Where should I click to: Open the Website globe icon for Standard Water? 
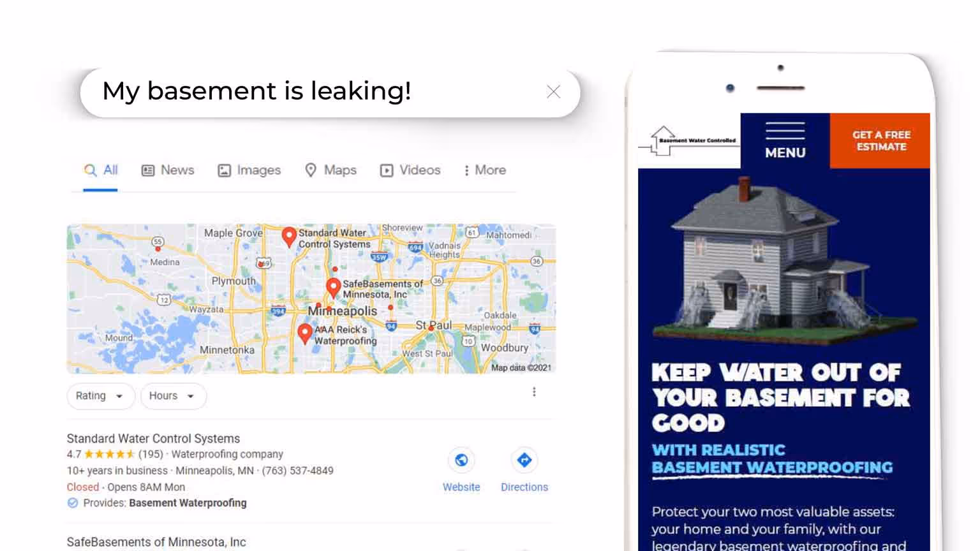461,460
